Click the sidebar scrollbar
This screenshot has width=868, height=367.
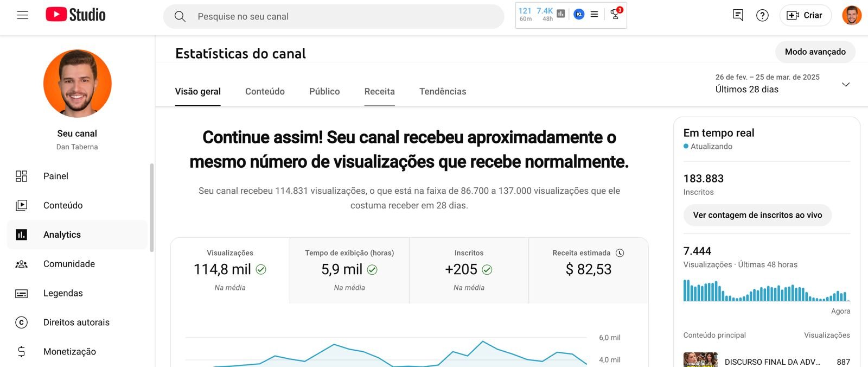(x=152, y=207)
